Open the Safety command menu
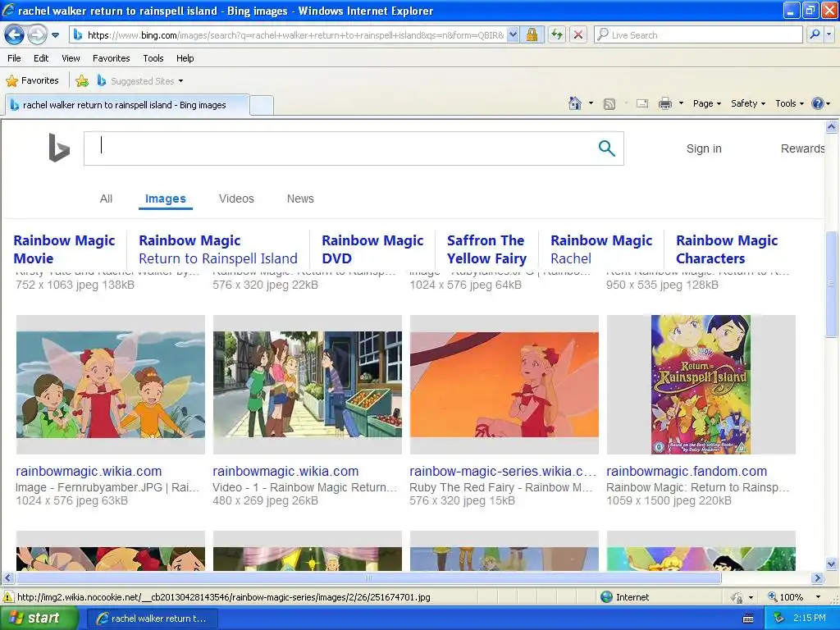Image resolution: width=840 pixels, height=630 pixels. coord(748,103)
